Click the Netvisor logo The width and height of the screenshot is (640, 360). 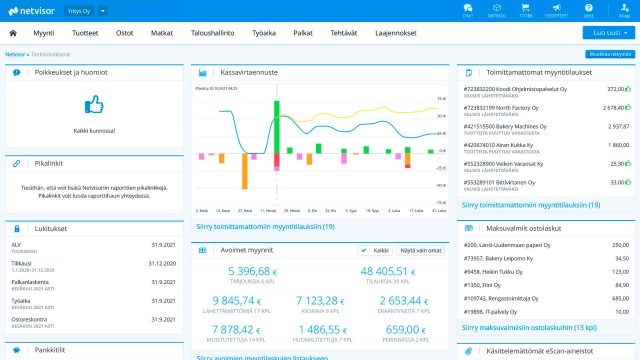31,11
